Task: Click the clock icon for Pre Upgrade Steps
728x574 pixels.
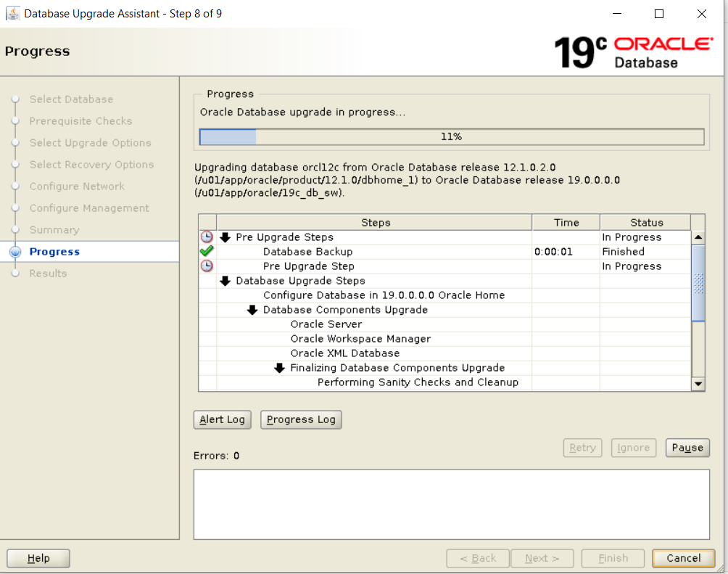Action: click(207, 237)
